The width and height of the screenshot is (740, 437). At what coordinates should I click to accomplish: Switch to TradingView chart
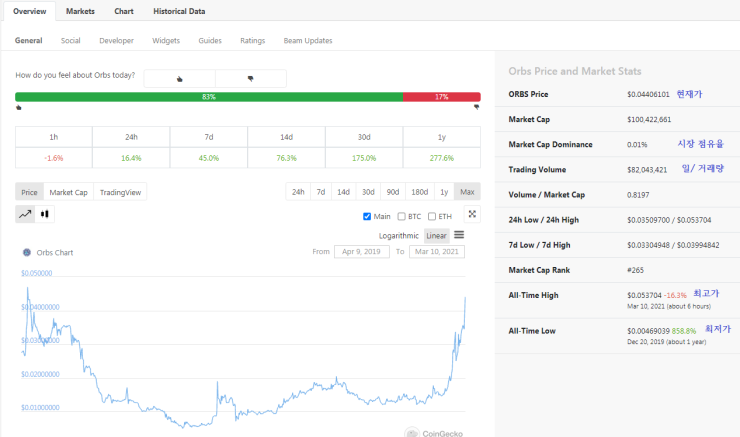click(120, 192)
